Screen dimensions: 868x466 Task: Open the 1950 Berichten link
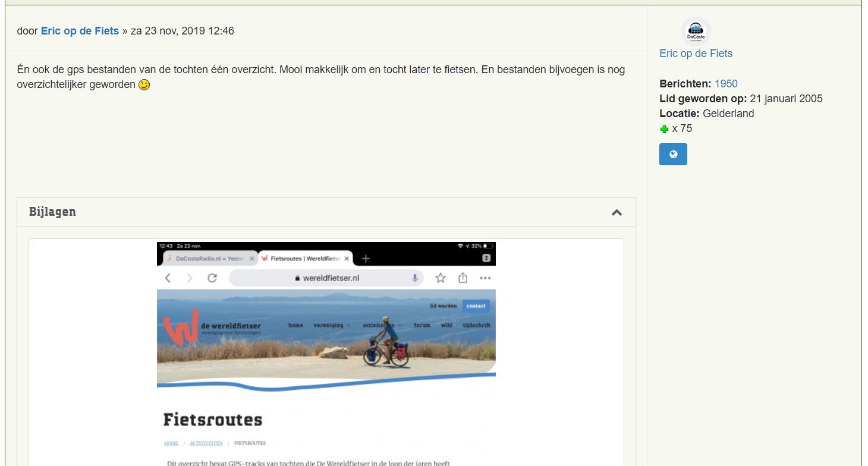pos(726,84)
